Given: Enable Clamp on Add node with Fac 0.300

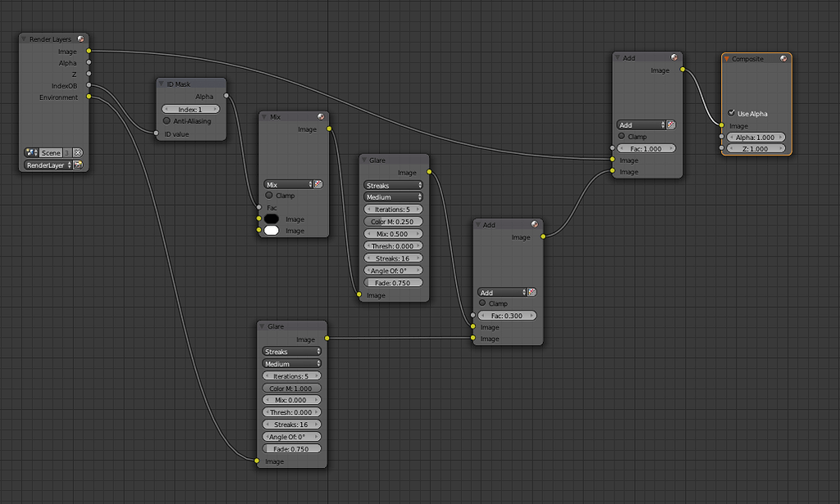Looking at the screenshot, I should pyautogui.click(x=482, y=303).
